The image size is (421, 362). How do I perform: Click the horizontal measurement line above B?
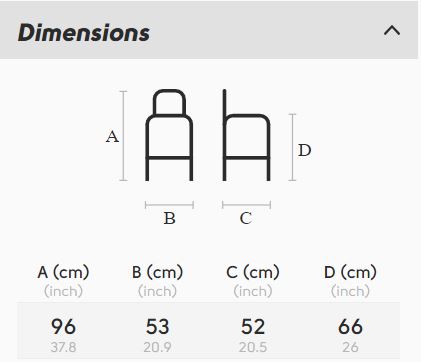(169, 205)
